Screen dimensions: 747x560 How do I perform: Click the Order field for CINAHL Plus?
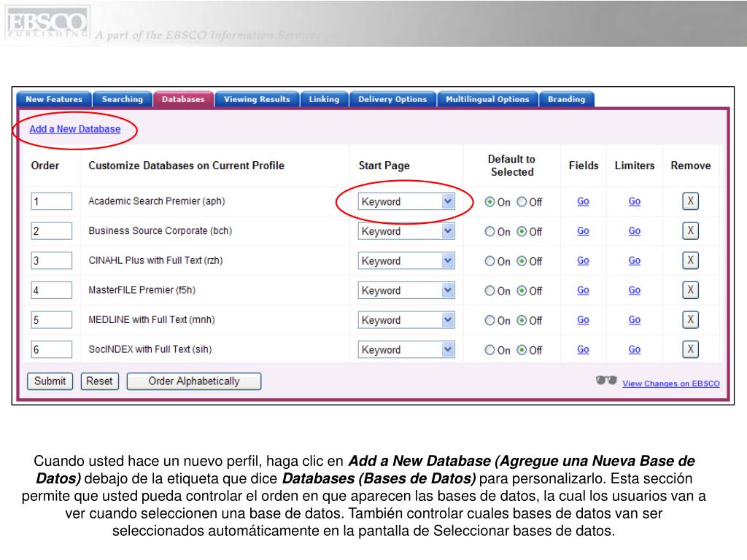pyautogui.click(x=52, y=260)
